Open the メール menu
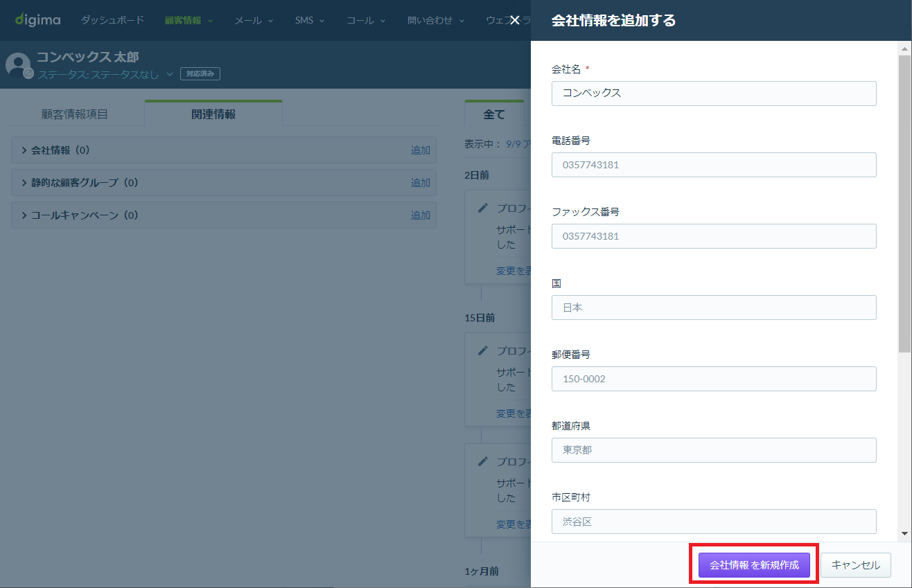Viewport: 912px width, 588px height. 254,20
